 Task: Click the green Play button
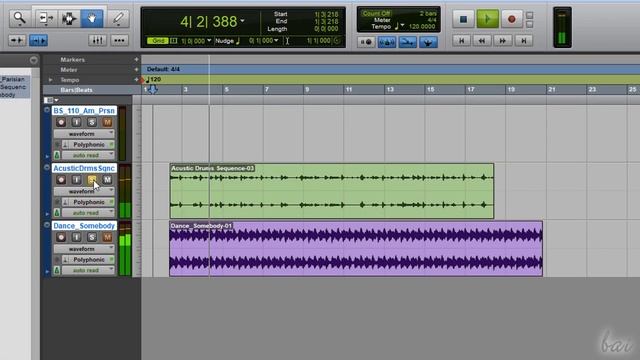click(x=487, y=19)
